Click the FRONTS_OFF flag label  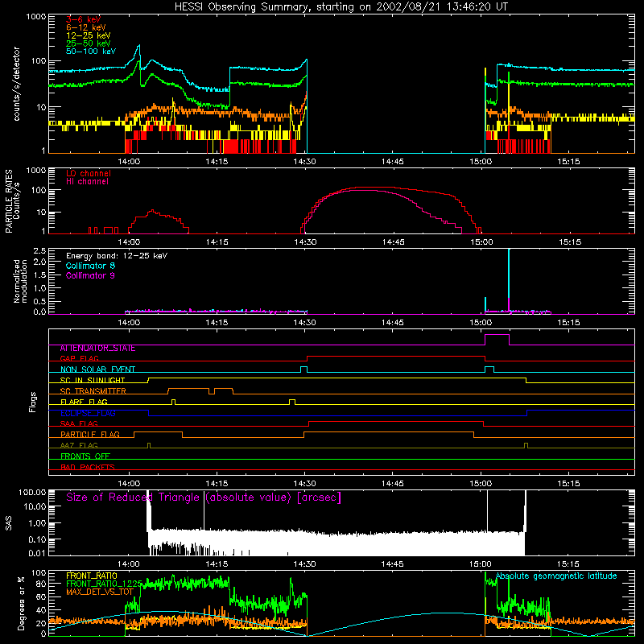85,456
